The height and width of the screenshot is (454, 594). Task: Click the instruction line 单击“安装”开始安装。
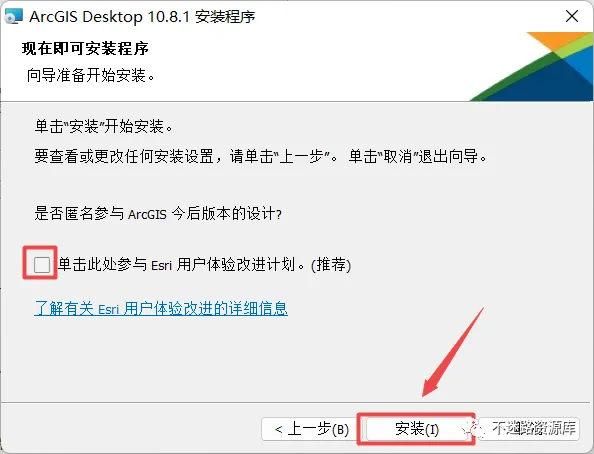(x=104, y=126)
